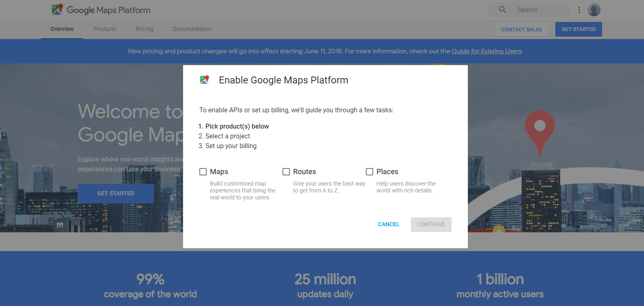Image resolution: width=644 pixels, height=306 pixels.
Task: Check the Places product checkbox
Action: point(369,172)
